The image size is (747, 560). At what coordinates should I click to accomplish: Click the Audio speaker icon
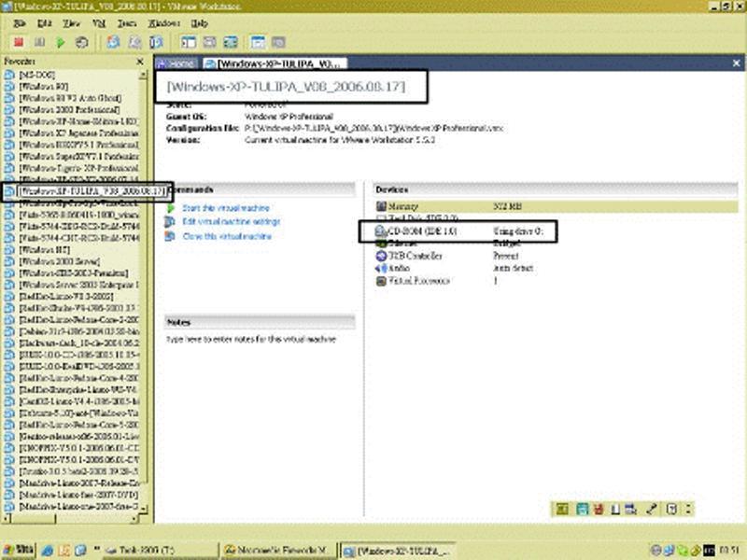(381, 268)
